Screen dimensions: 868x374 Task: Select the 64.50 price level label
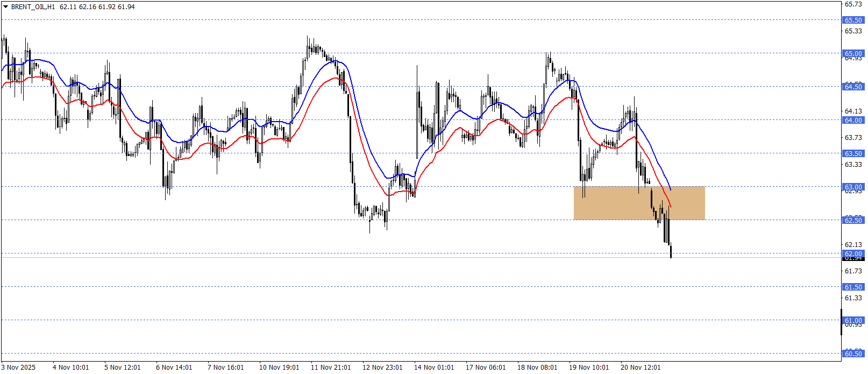853,87
